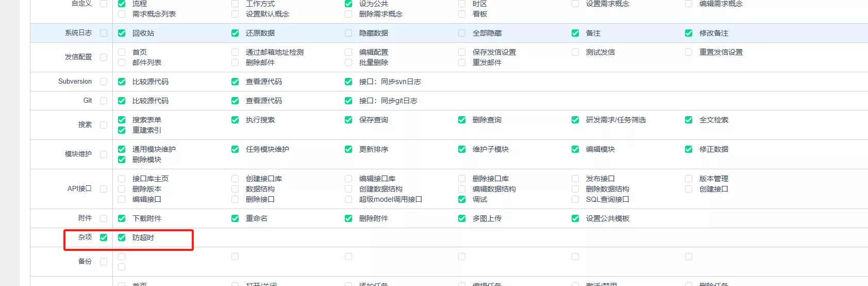868x286 pixels.
Task: Uncheck the 搜索表单 checkbox
Action: coord(122,120)
